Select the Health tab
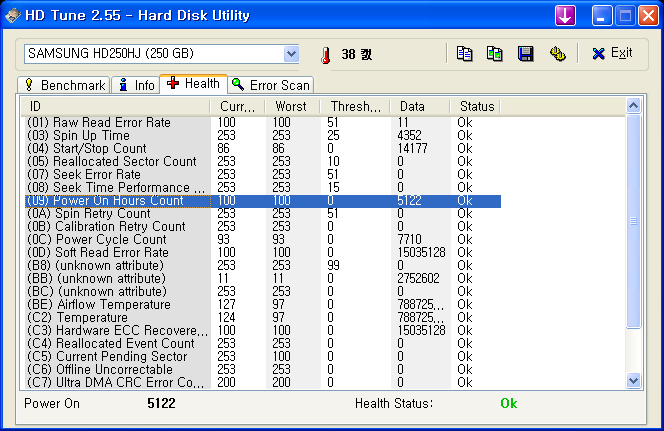Screen dimensions: 664x431 [194, 83]
